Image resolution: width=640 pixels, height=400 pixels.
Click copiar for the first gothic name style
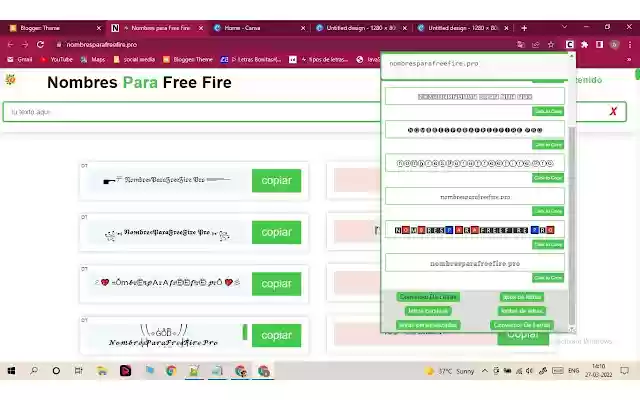(x=276, y=180)
